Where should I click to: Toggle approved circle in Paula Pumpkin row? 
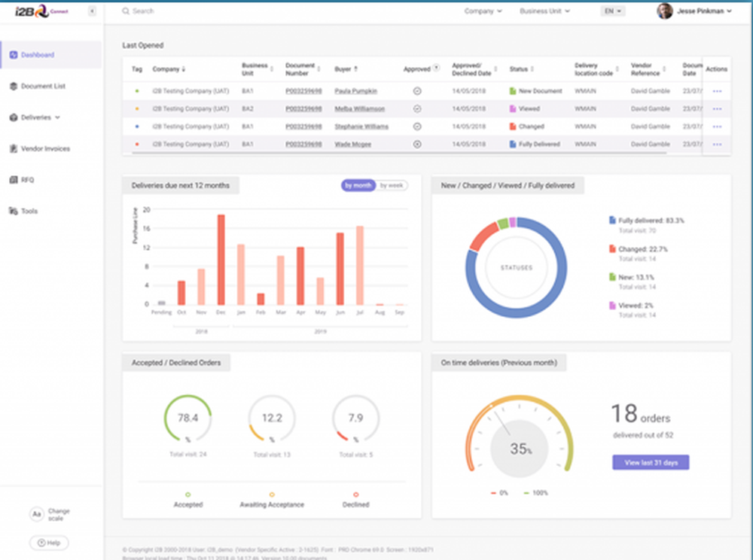coord(417,91)
